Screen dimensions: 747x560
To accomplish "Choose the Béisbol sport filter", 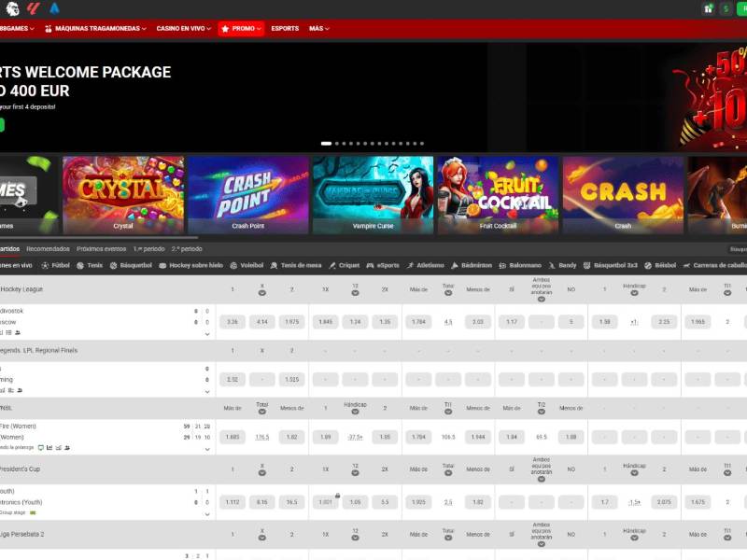I will 660,266.
